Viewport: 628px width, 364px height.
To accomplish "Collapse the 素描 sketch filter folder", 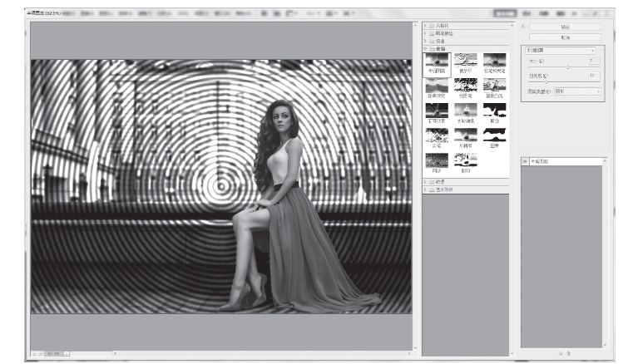I will pyautogui.click(x=439, y=49).
